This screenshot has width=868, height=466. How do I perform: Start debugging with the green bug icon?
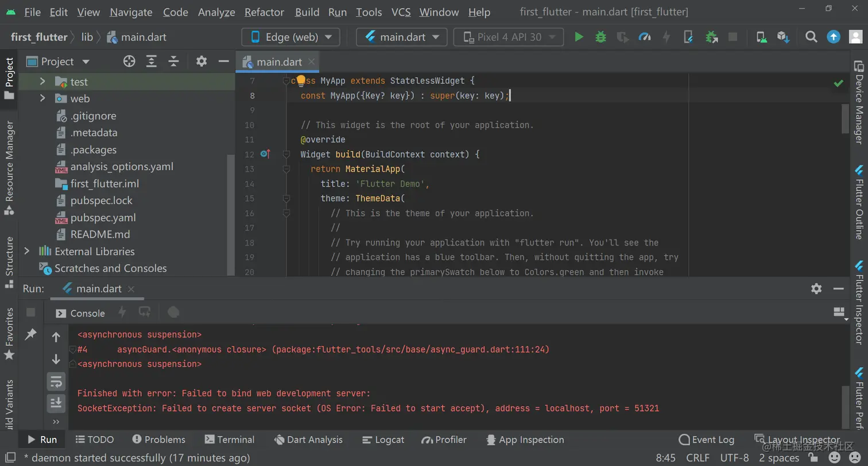click(x=600, y=37)
